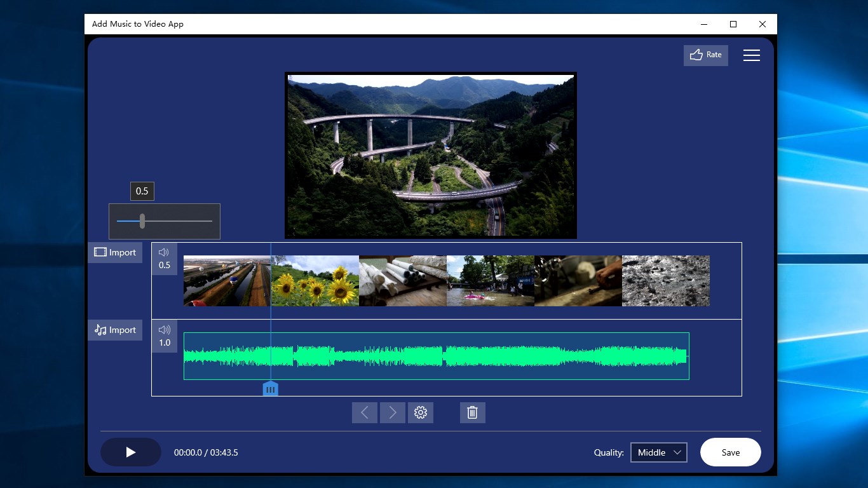Save the video project
This screenshot has width=868, height=488.
click(x=731, y=452)
